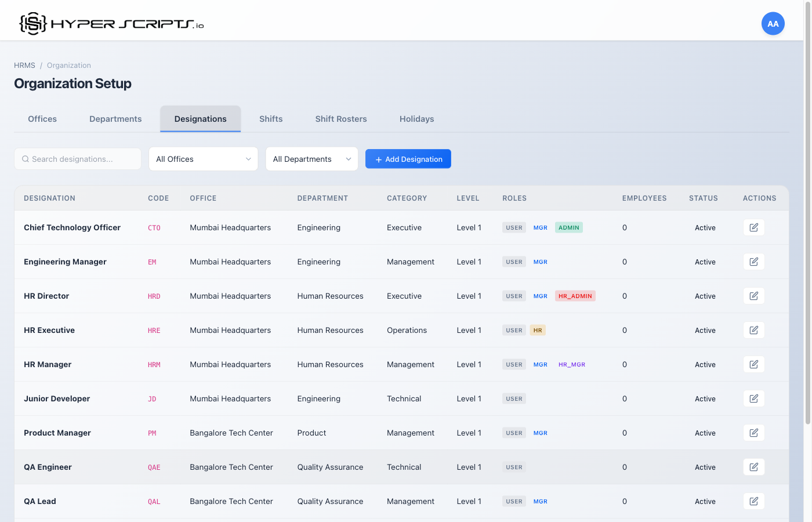This screenshot has width=812, height=522.
Task: Edit the Junior Developer designation
Action: [753, 398]
